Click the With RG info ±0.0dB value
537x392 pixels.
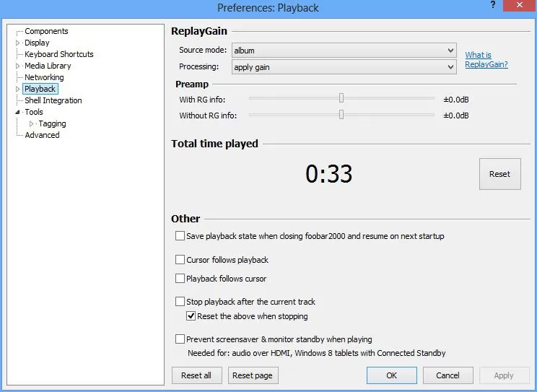[x=456, y=100]
